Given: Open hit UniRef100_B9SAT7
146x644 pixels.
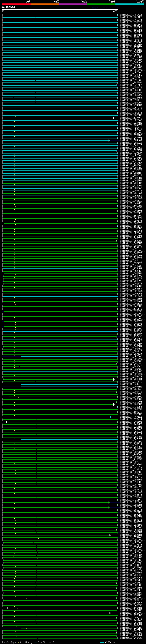Looking at the screenshot, I should pos(131,22).
